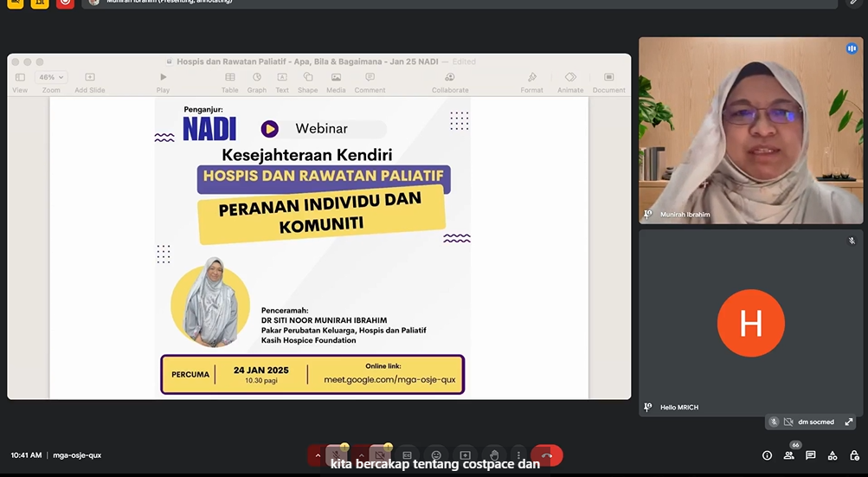Click 'Munirah Ibrahim (Presenting, annotating)' label

(x=170, y=1)
